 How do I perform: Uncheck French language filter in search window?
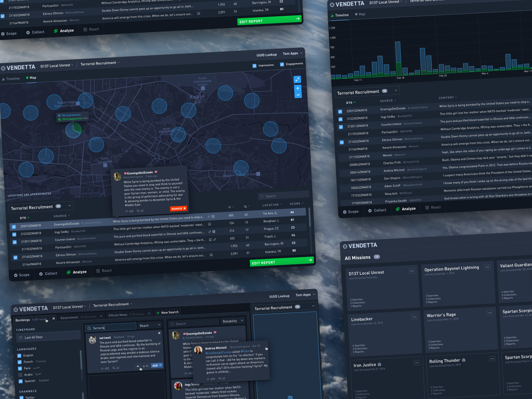tap(20, 362)
